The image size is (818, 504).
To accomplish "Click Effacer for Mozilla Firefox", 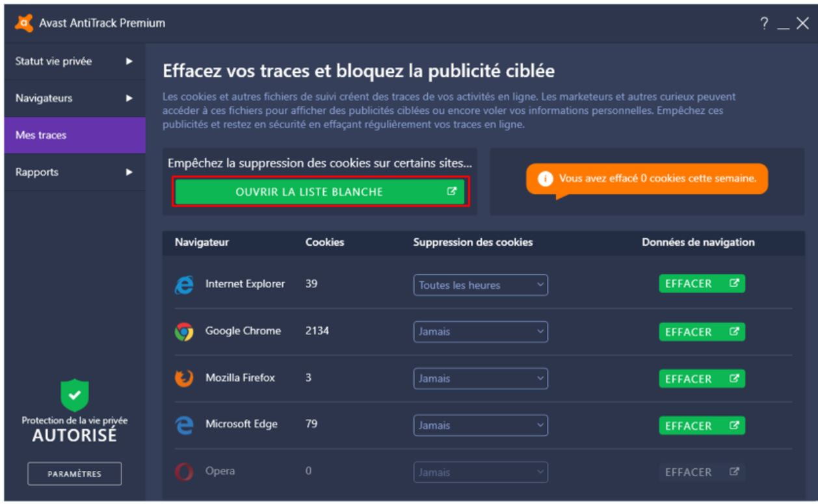I will coord(702,378).
